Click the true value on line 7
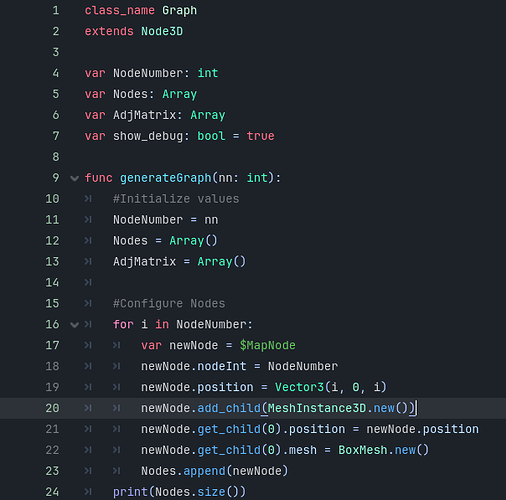 coord(260,136)
